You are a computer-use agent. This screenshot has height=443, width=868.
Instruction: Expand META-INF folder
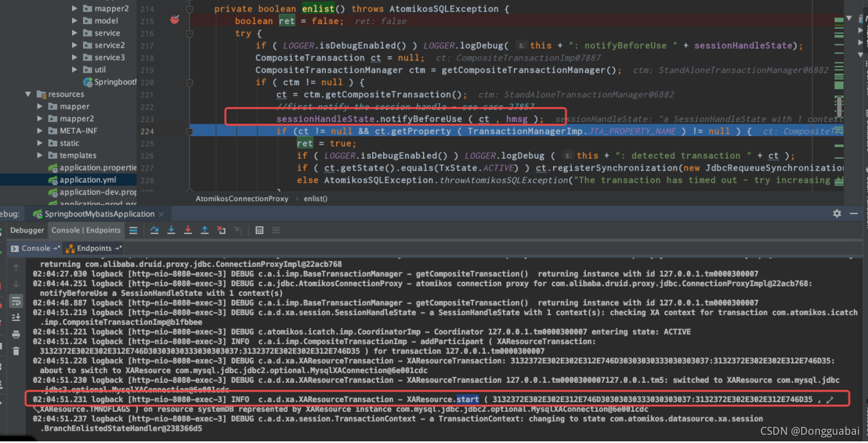coord(40,131)
